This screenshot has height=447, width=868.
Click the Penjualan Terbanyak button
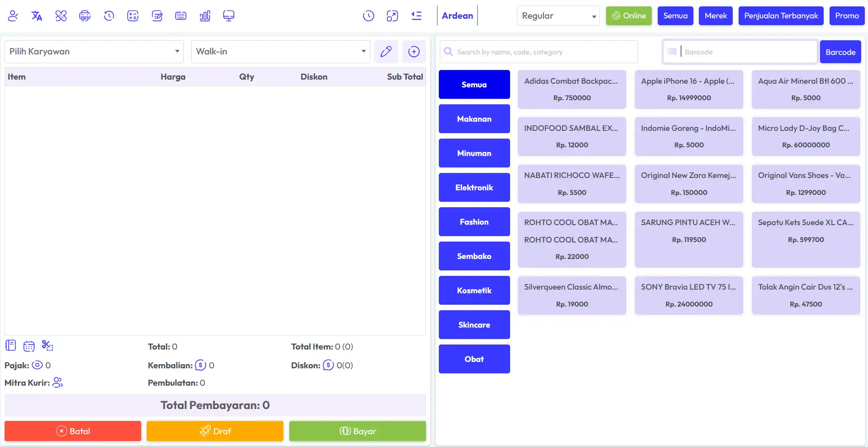(x=781, y=16)
